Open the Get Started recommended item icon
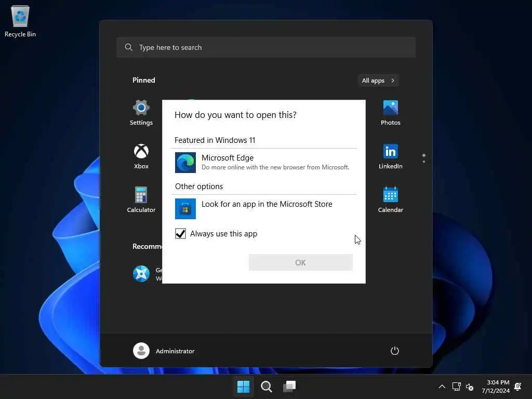 tap(141, 274)
